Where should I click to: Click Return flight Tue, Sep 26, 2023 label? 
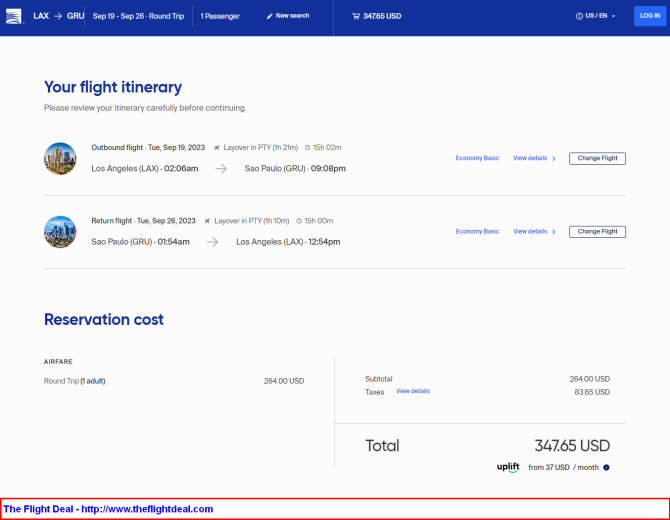coord(143,221)
